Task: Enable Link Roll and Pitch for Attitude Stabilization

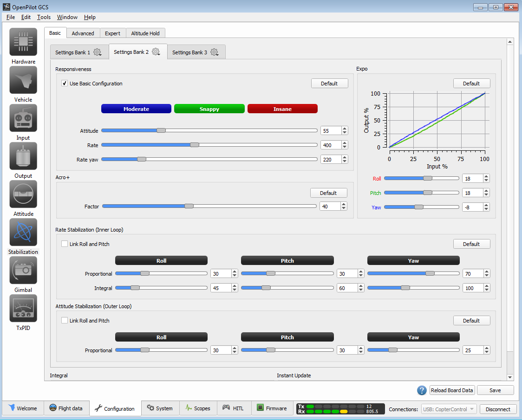Action: (x=65, y=321)
